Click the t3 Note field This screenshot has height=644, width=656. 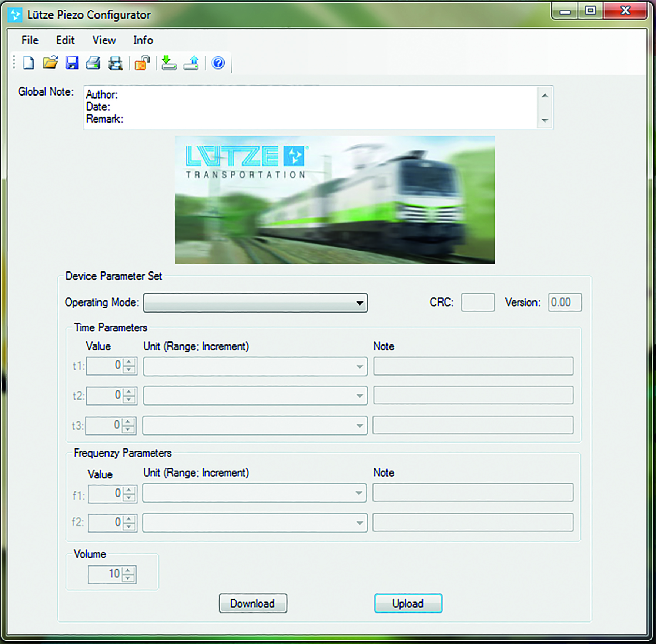473,425
